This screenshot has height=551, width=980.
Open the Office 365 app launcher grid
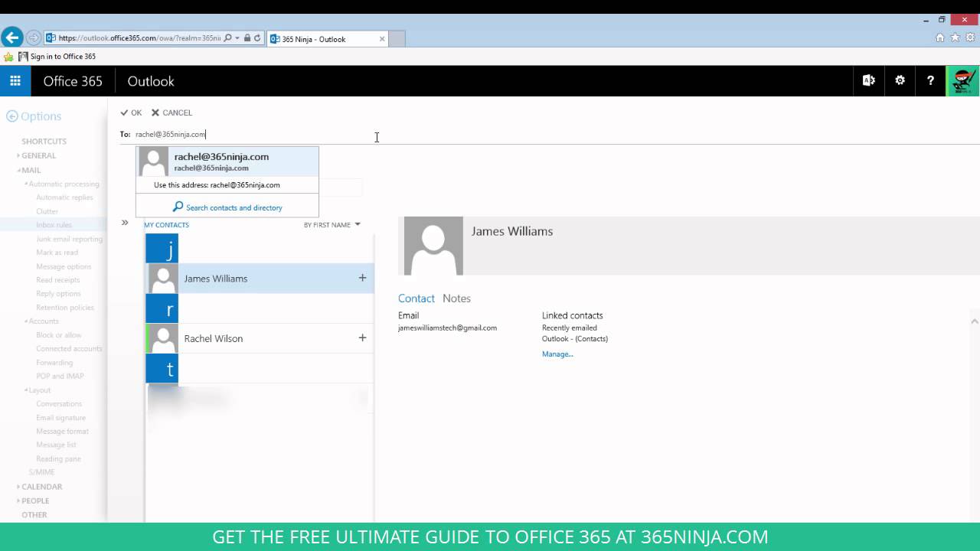pos(15,80)
